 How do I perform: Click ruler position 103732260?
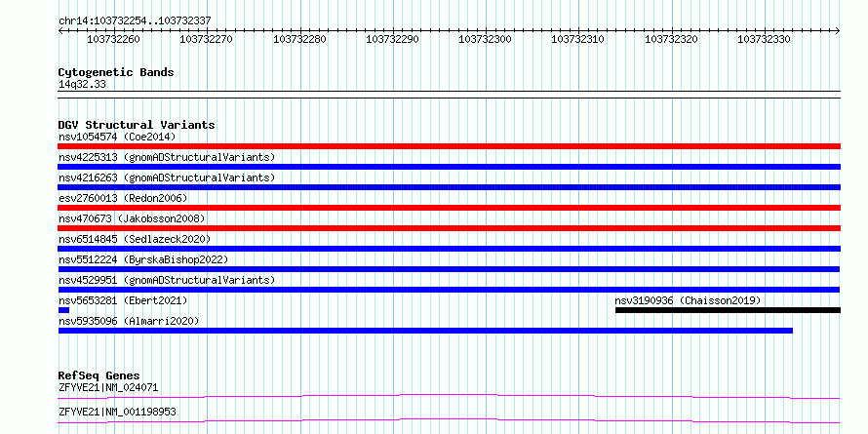tap(113, 40)
